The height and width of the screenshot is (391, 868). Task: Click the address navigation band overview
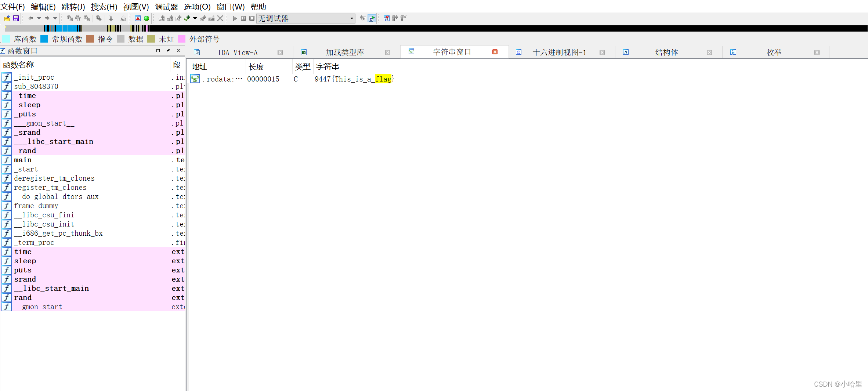pyautogui.click(x=435, y=28)
